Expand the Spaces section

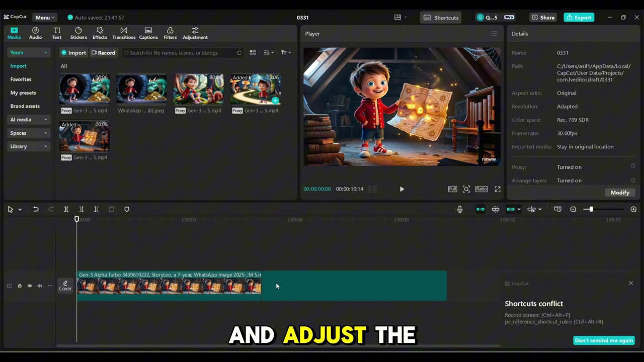coord(29,133)
